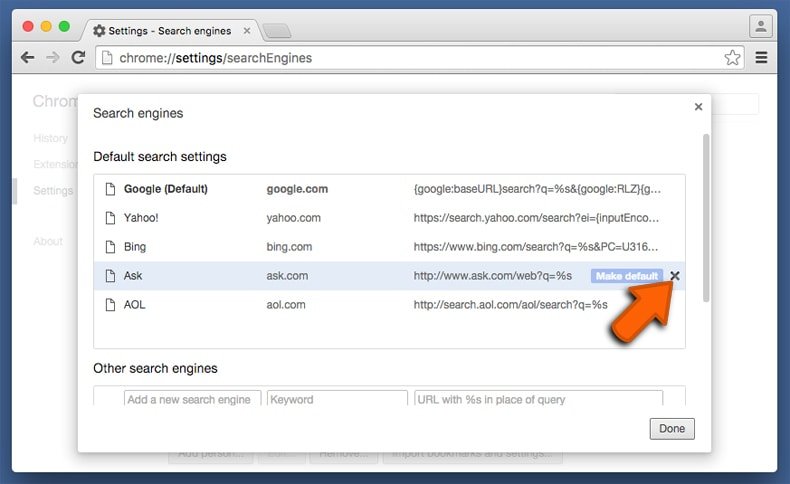The width and height of the screenshot is (790, 484).
Task: Click the Keyword input field
Action: pyautogui.click(x=337, y=398)
